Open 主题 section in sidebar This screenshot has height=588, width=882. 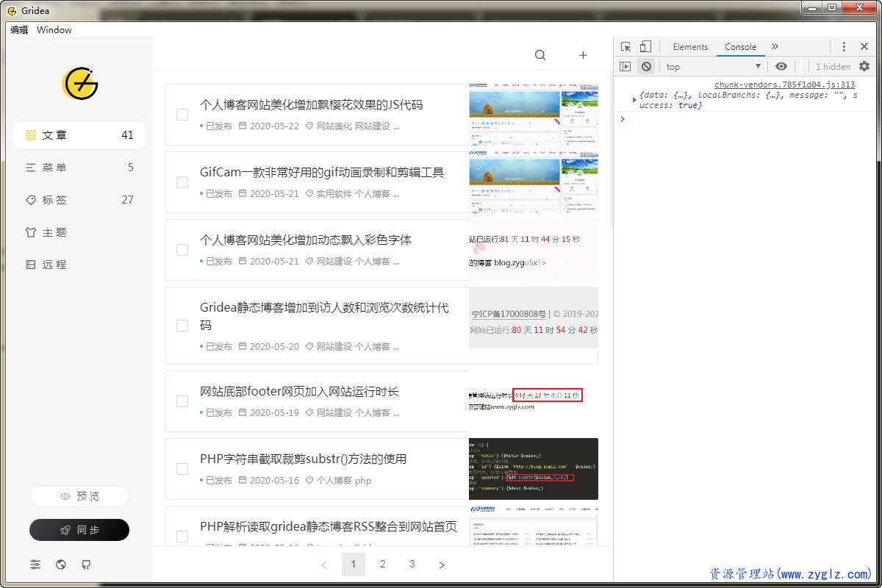tap(79, 232)
